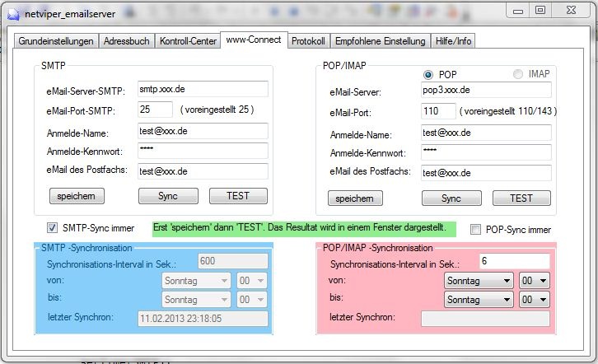Screen dimensions: 598x364
Task: Open the POP/IMAP 'bis' hour dropdown
Action: click(x=535, y=300)
